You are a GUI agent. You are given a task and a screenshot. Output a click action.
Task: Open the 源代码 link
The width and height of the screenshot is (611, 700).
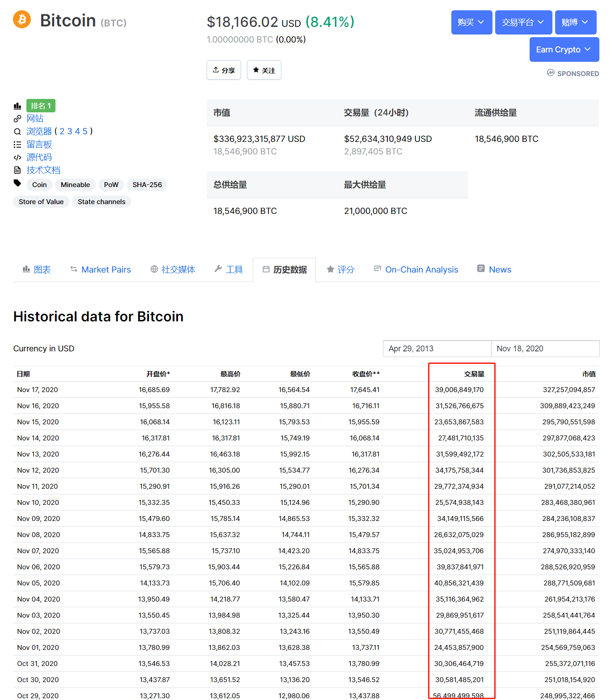(39, 158)
